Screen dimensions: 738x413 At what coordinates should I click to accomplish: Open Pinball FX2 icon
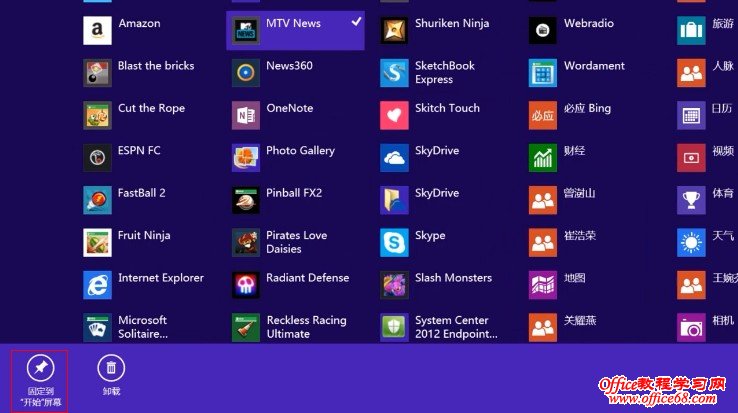[246, 200]
